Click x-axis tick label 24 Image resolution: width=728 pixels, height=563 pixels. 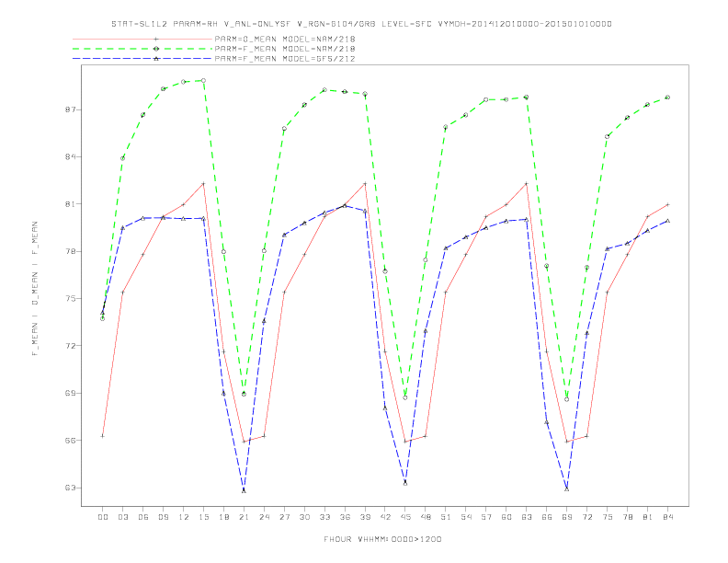pos(264,517)
